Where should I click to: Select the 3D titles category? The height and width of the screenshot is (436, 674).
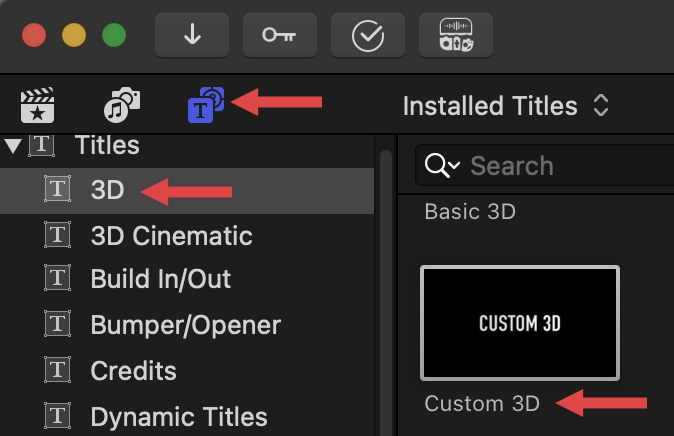107,189
